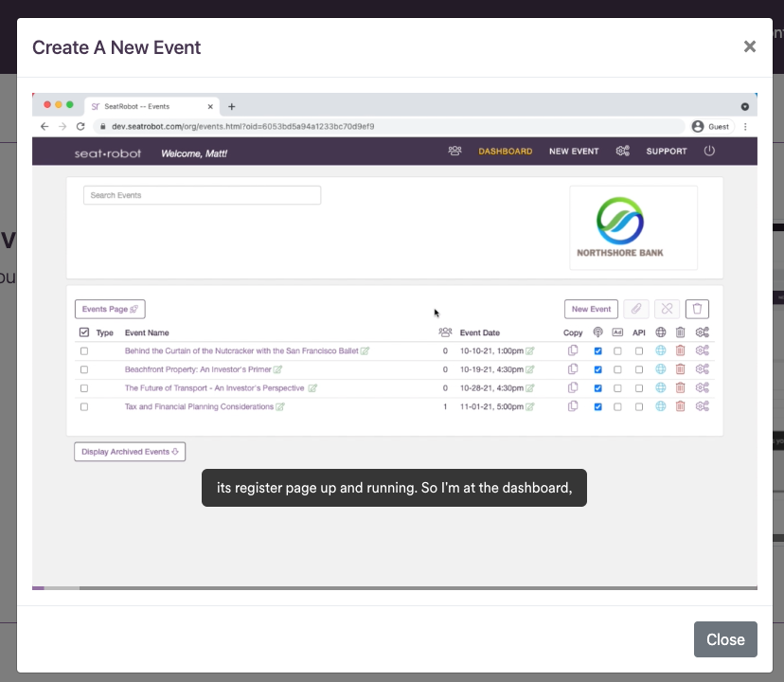
Task: Open the Events Page link
Action: (x=108, y=309)
